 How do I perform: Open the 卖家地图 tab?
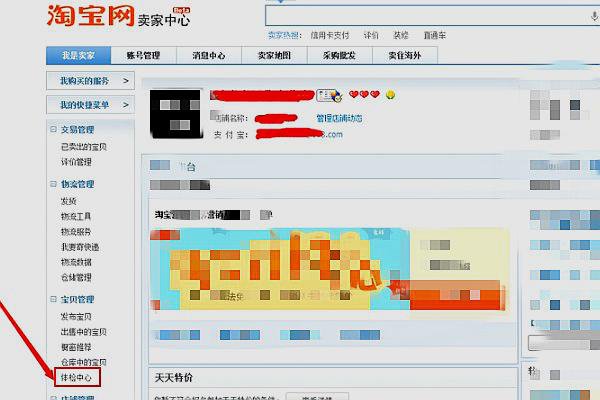(x=274, y=56)
